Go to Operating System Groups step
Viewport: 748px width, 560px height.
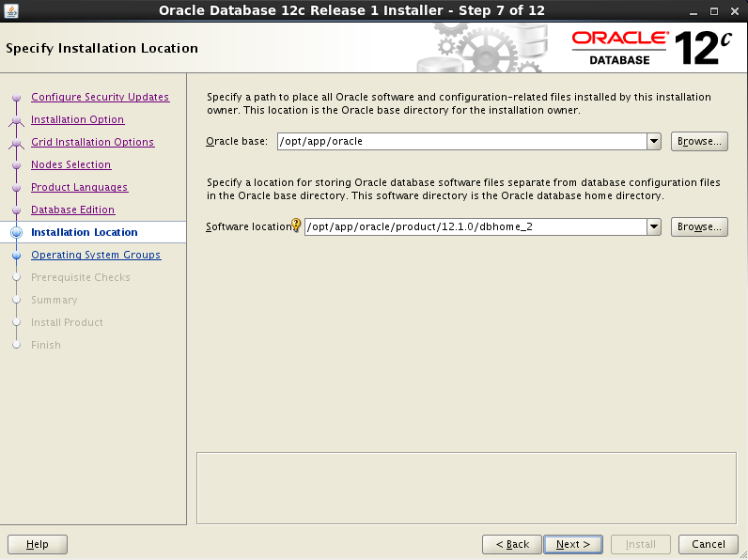(96, 255)
